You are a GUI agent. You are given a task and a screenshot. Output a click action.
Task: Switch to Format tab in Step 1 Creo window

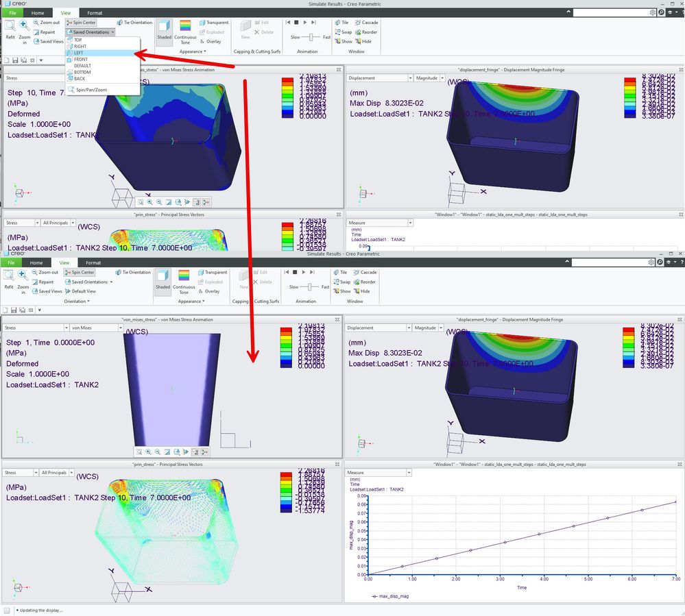click(93, 263)
